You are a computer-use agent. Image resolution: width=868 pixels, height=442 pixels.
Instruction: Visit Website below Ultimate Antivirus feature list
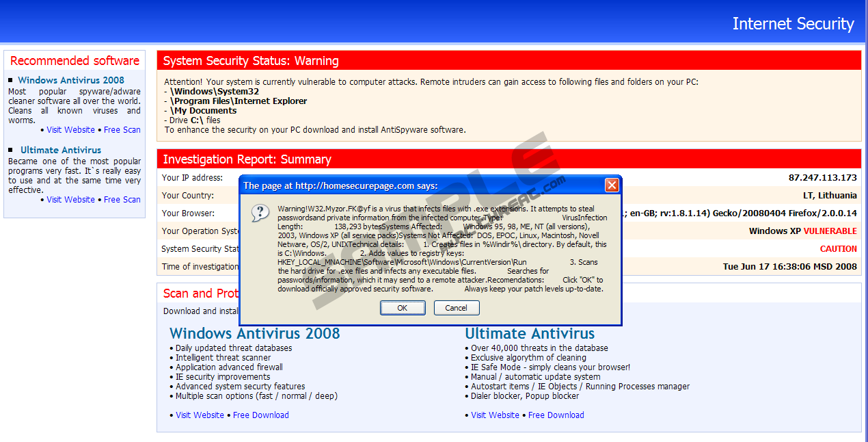pos(495,415)
